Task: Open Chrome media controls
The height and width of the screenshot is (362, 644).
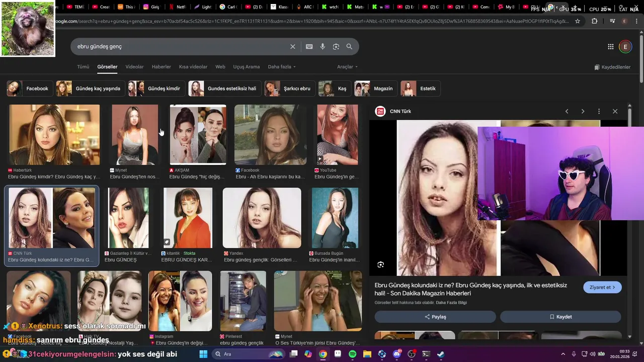Action: click(612, 21)
